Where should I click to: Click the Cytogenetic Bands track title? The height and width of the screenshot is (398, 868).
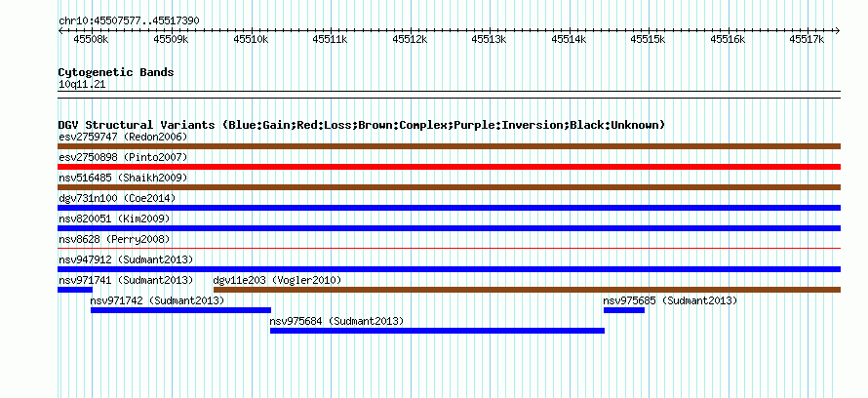click(116, 72)
